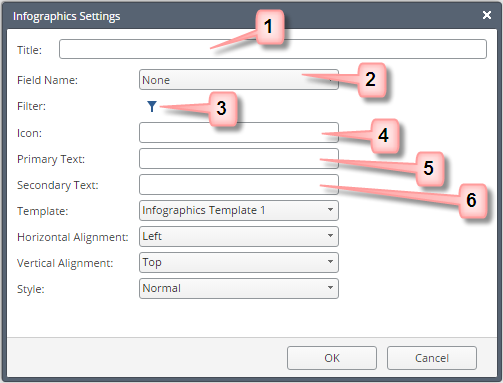Expand the Vertical Alignment combo box

(x=239, y=262)
